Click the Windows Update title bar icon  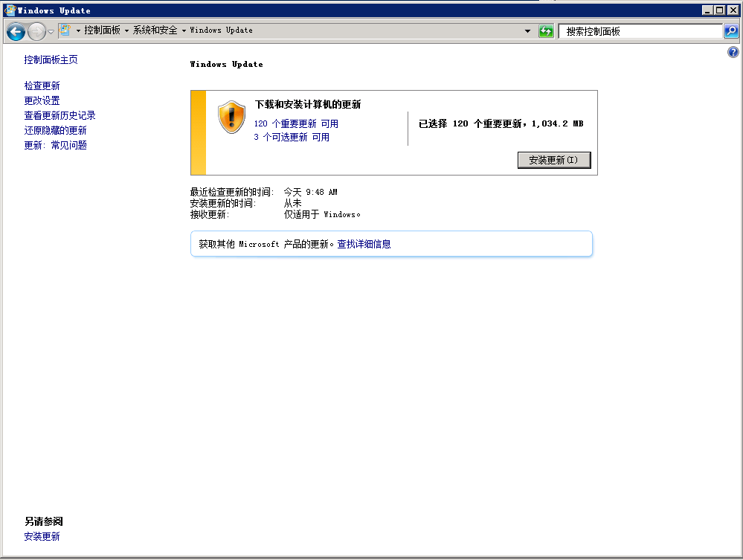10,10
